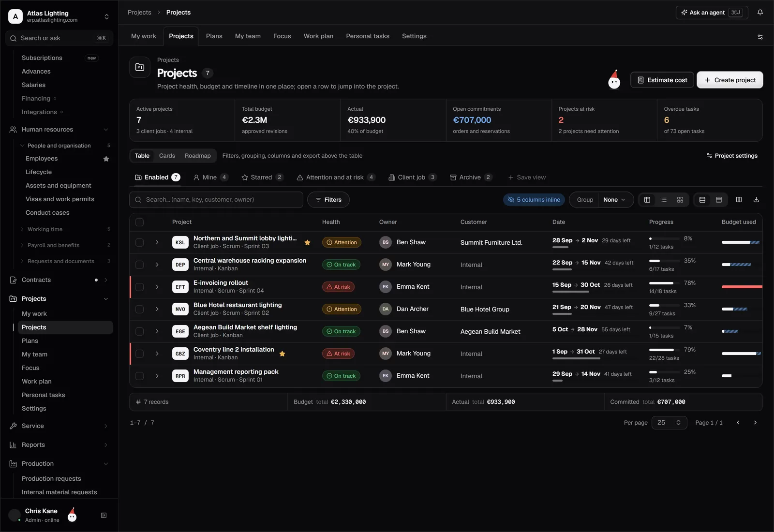Expand the Blue Hotel restaurant lighting row
Image resolution: width=774 pixels, height=532 pixels.
click(157, 309)
